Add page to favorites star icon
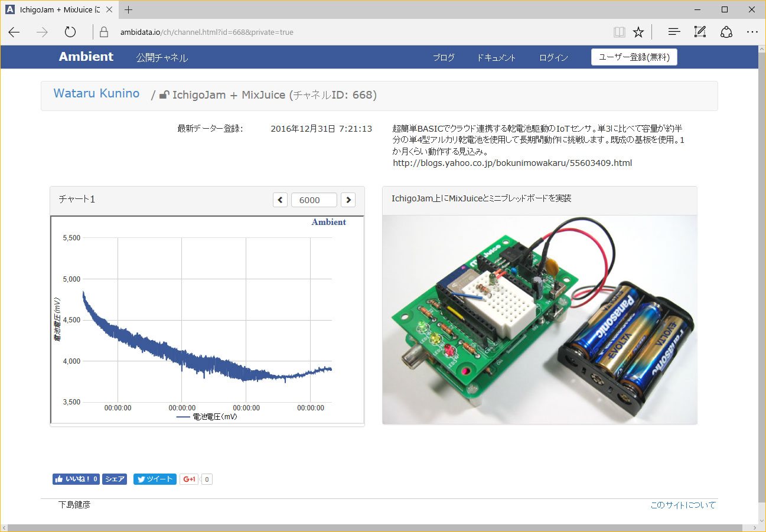This screenshot has height=532, width=766. [638, 32]
